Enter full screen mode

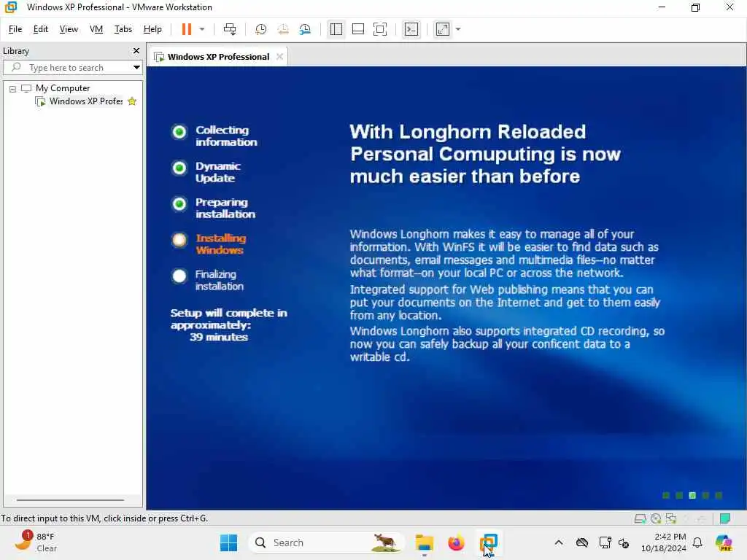(379, 29)
